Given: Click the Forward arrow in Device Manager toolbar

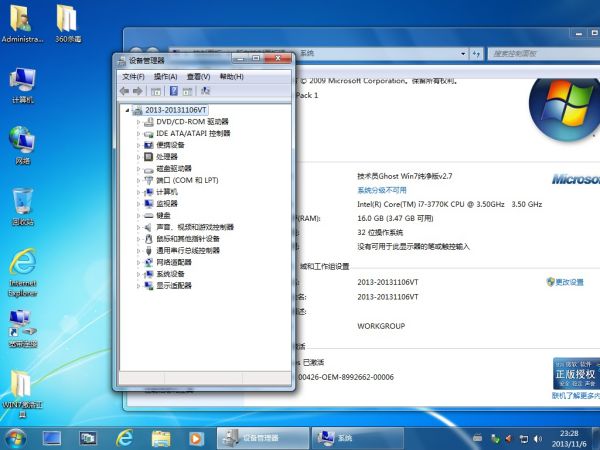Looking at the screenshot, I should [137, 91].
